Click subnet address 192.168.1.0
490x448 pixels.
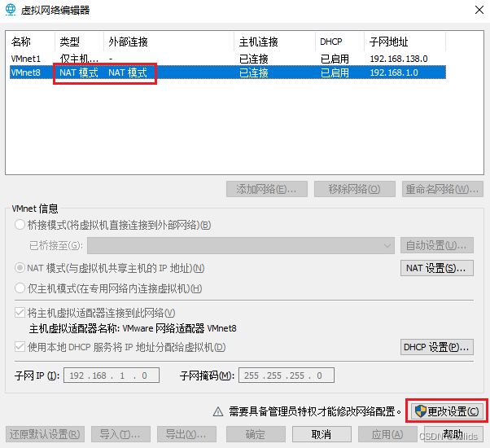click(x=394, y=72)
